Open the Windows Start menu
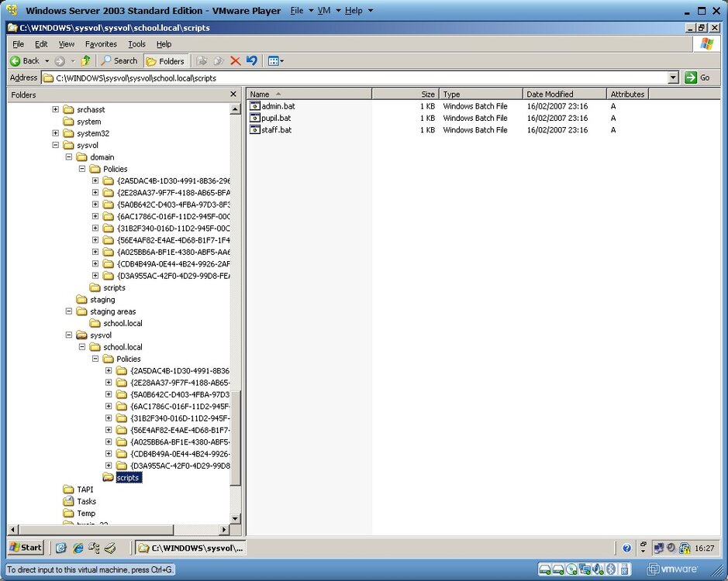The image size is (728, 581). pyautogui.click(x=26, y=548)
